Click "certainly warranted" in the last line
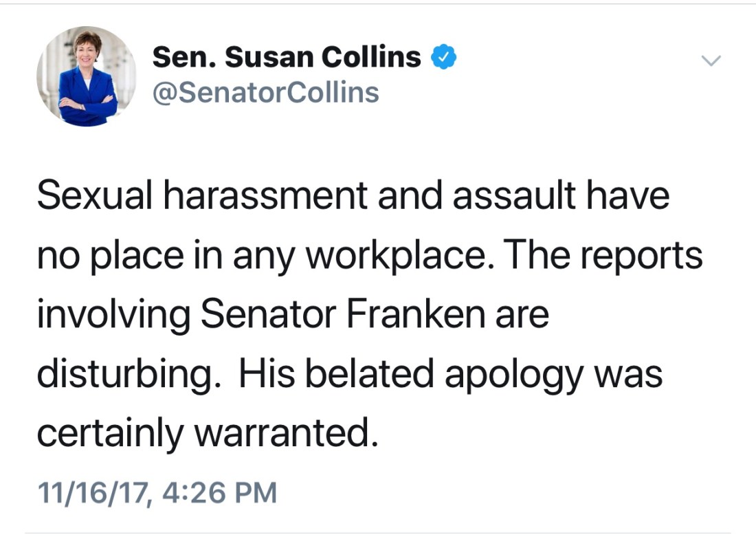 pos(207,433)
